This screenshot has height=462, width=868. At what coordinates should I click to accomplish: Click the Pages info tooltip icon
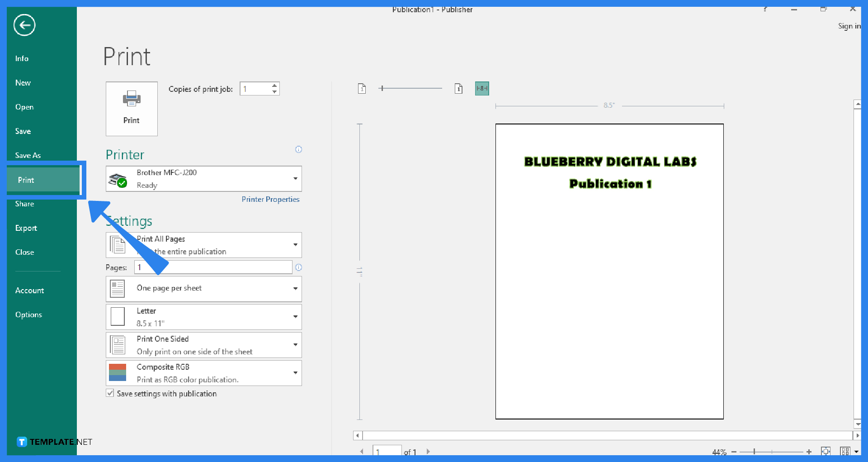pos(299,267)
